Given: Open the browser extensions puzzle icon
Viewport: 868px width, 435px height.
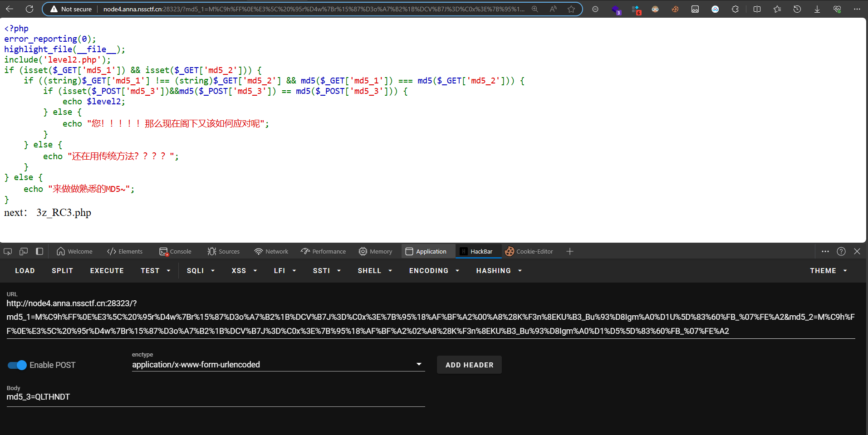Looking at the screenshot, I should (x=735, y=9).
